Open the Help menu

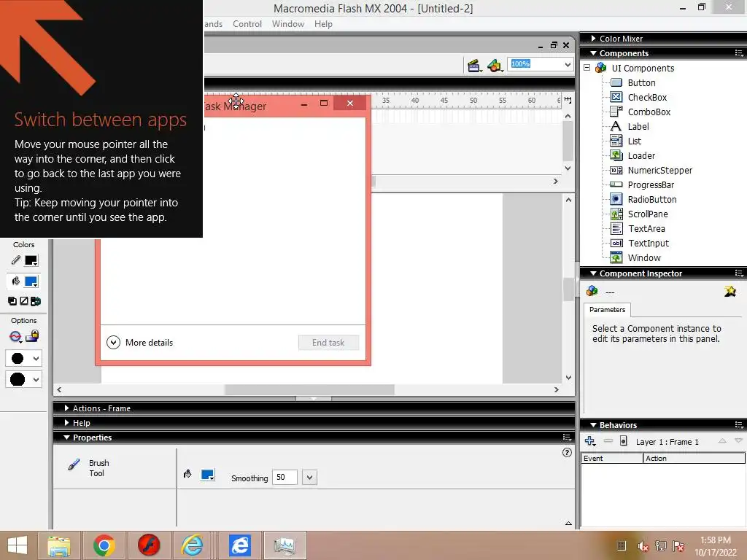tap(323, 24)
